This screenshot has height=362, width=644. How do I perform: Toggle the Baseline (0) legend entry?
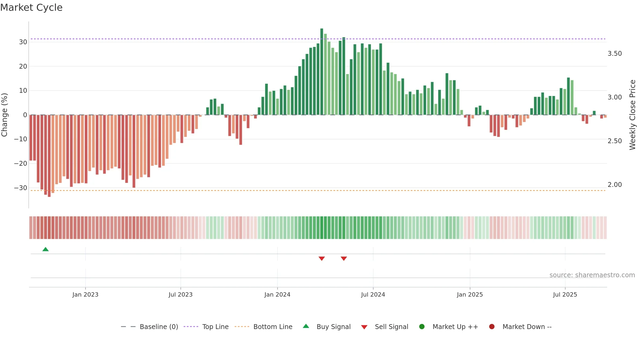click(x=149, y=327)
